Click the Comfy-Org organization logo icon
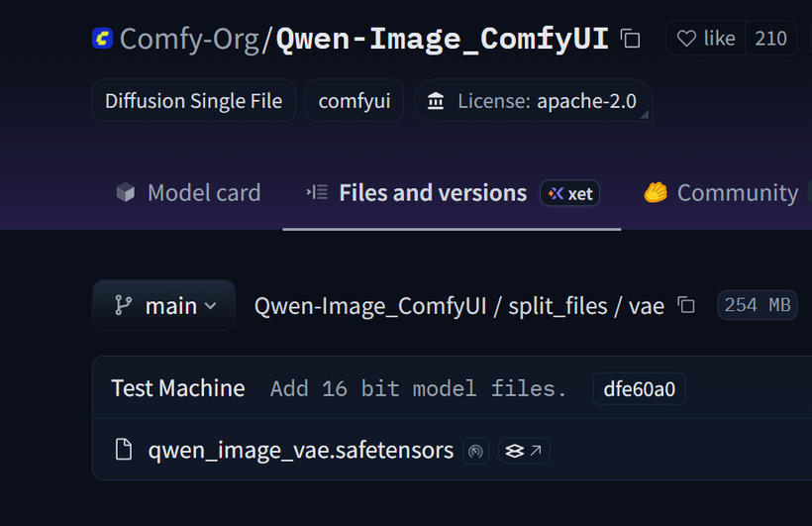Image resolution: width=812 pixels, height=526 pixels. 102,39
